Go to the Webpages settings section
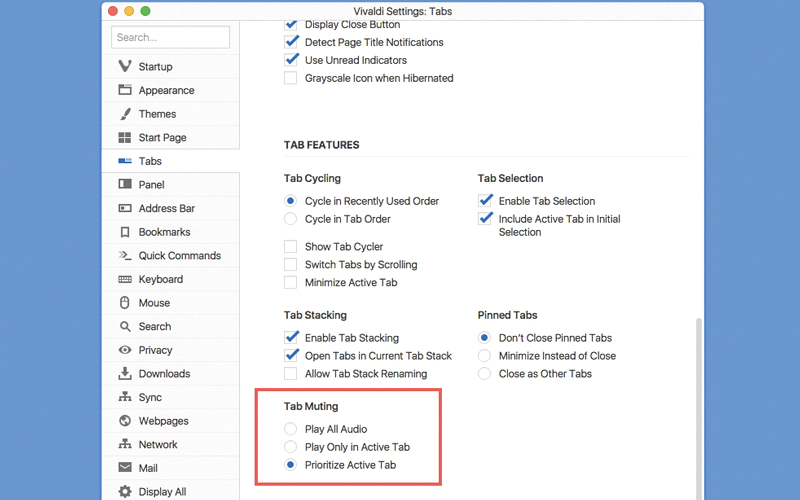 tap(164, 421)
